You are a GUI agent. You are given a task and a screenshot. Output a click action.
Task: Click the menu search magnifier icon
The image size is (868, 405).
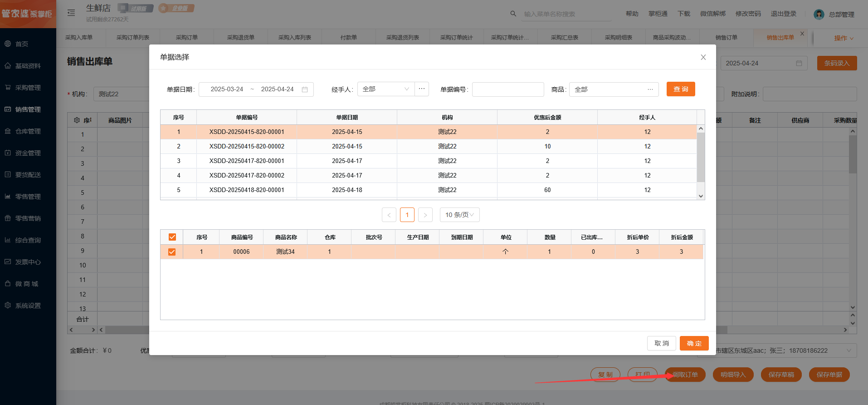(513, 14)
